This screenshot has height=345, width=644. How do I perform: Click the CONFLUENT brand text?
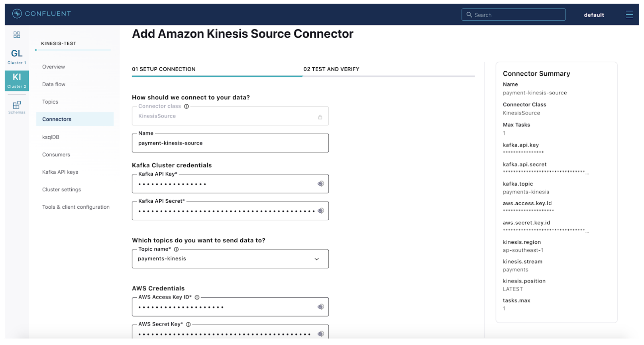48,14
